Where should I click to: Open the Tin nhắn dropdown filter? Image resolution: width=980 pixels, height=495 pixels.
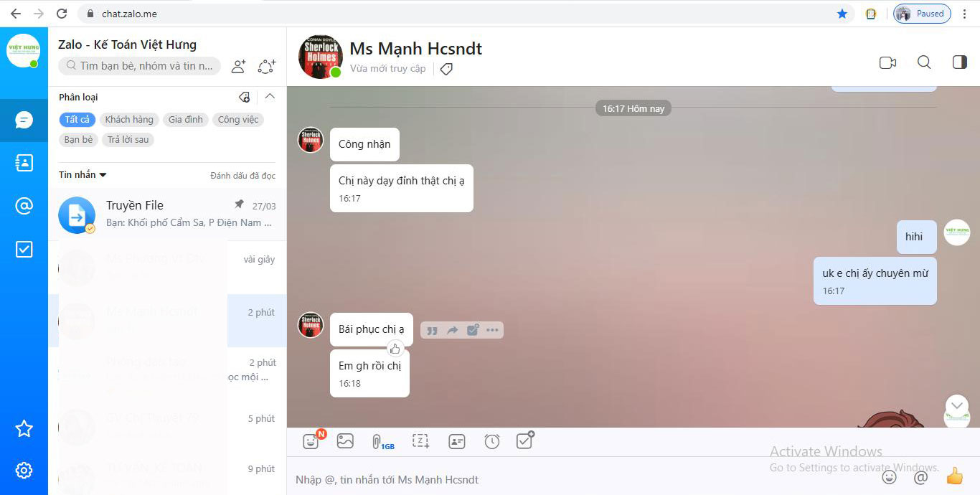tap(83, 175)
